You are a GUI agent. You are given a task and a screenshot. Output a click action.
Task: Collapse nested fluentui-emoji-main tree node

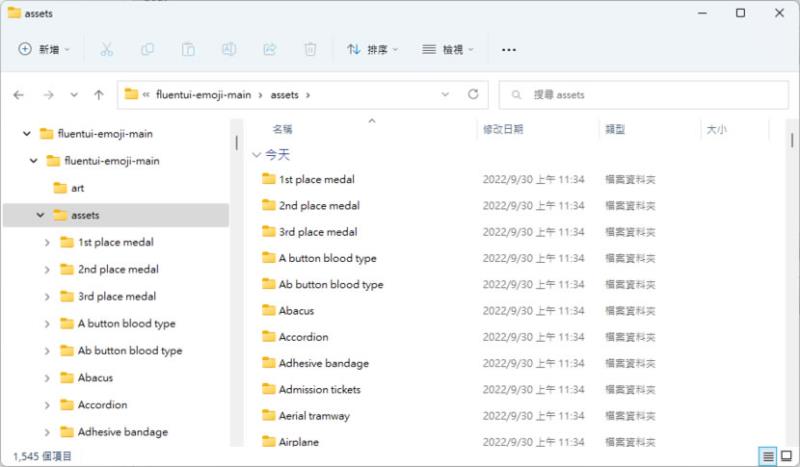34,161
